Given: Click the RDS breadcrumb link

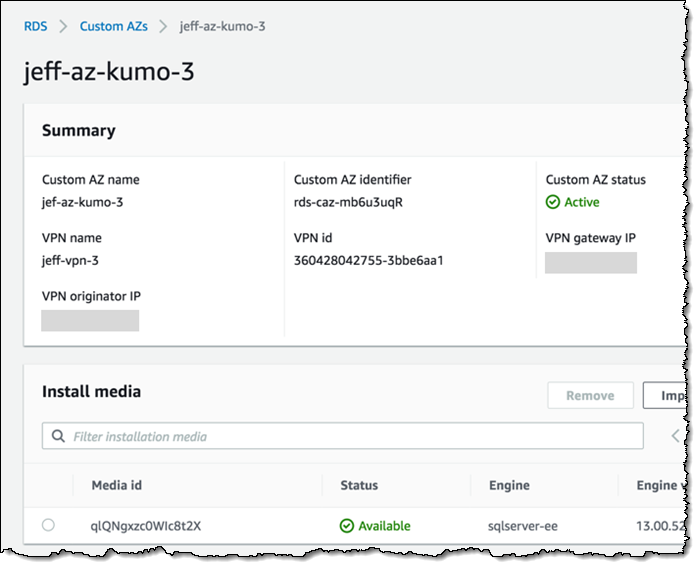Looking at the screenshot, I should pyautogui.click(x=35, y=26).
